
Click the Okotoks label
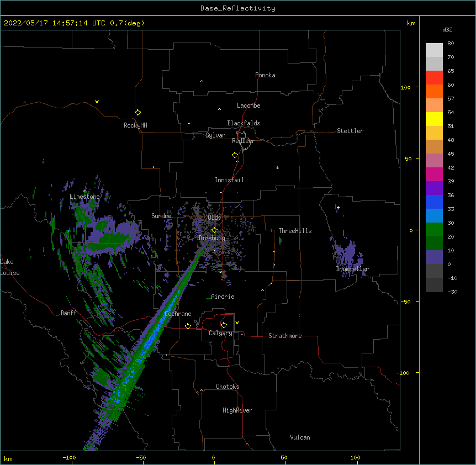pyautogui.click(x=228, y=387)
